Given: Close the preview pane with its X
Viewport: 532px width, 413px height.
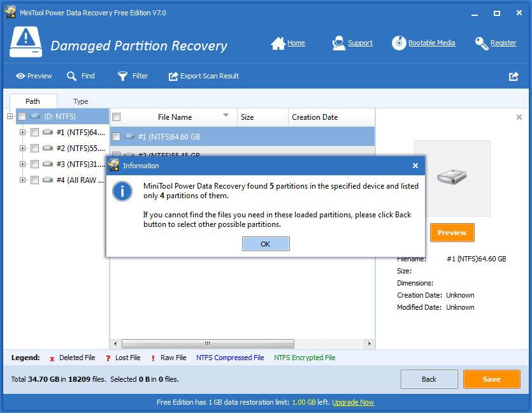Looking at the screenshot, I should (x=519, y=117).
